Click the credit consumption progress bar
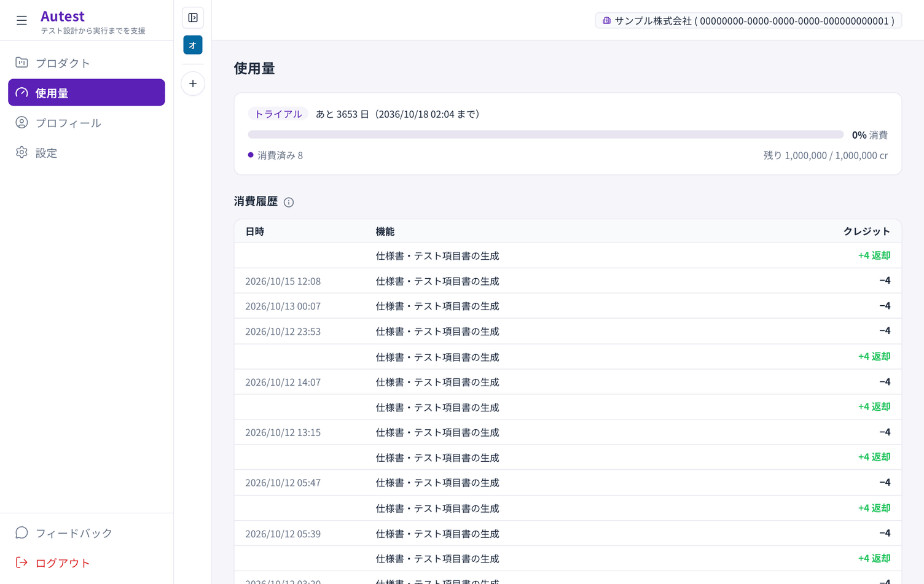The width and height of the screenshot is (924, 584). click(546, 134)
